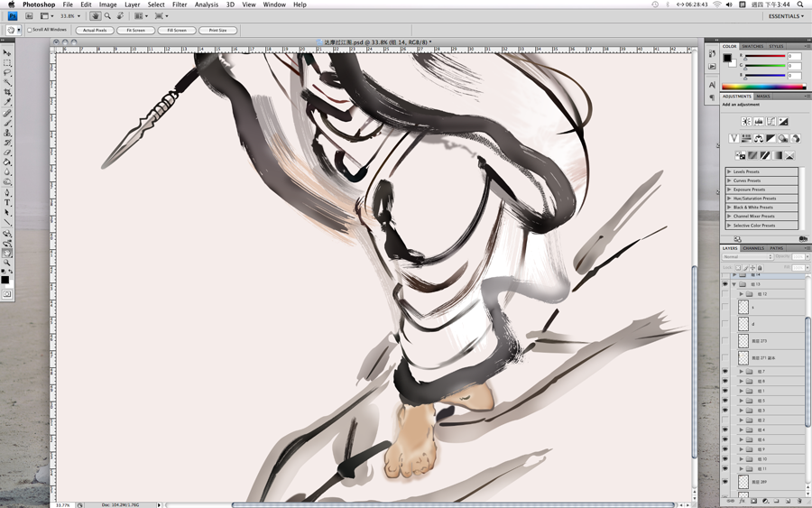812x508 pixels.
Task: Switch to the Masks tab
Action: [762, 97]
